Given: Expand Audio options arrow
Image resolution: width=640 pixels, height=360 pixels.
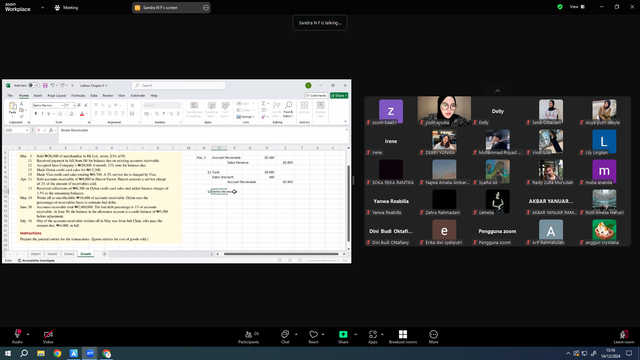Looking at the screenshot, I should [x=28, y=334].
